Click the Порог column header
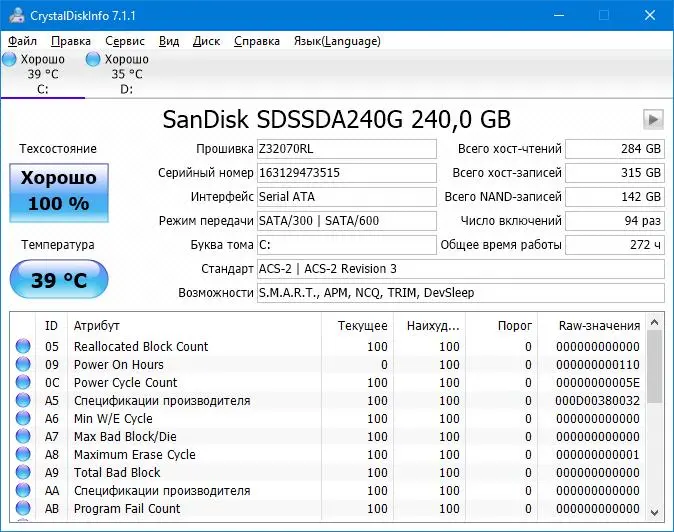Image resolution: width=674 pixels, height=532 pixels. point(502,326)
